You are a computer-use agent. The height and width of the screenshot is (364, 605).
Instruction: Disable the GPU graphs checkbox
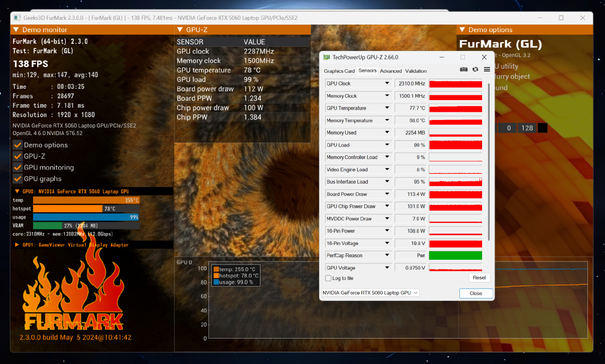17,179
